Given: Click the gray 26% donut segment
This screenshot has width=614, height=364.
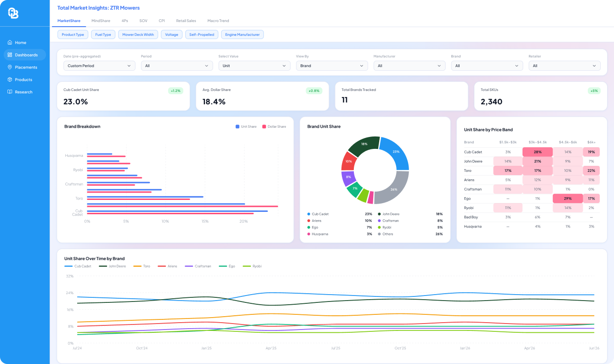Looking at the screenshot, I should [394, 189].
